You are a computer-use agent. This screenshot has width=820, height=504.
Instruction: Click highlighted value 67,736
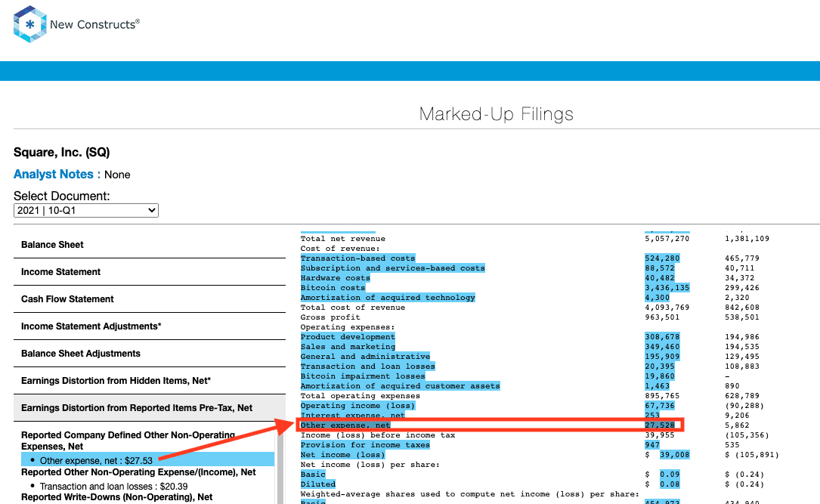660,406
